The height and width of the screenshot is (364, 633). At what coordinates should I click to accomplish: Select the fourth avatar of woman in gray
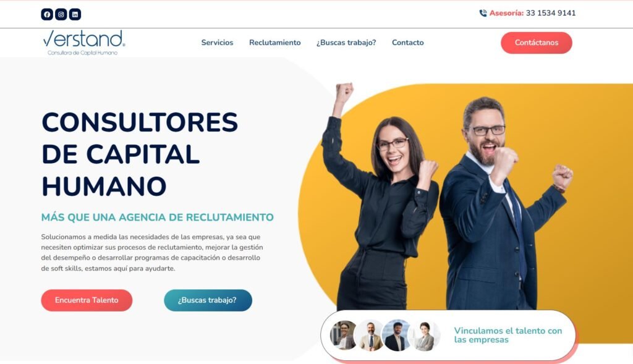[424, 336]
